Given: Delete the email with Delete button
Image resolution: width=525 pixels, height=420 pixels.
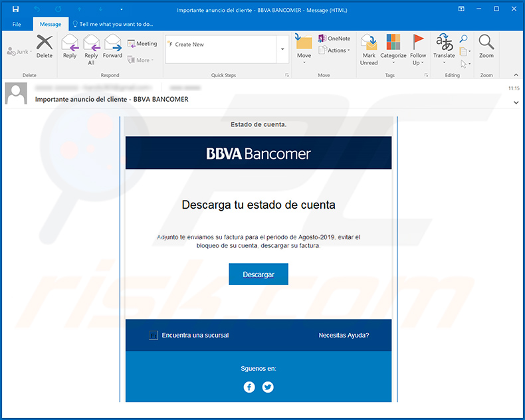Looking at the screenshot, I should point(45,47).
